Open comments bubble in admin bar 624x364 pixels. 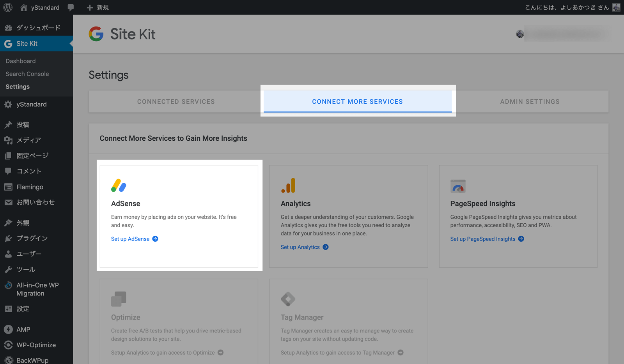click(71, 7)
